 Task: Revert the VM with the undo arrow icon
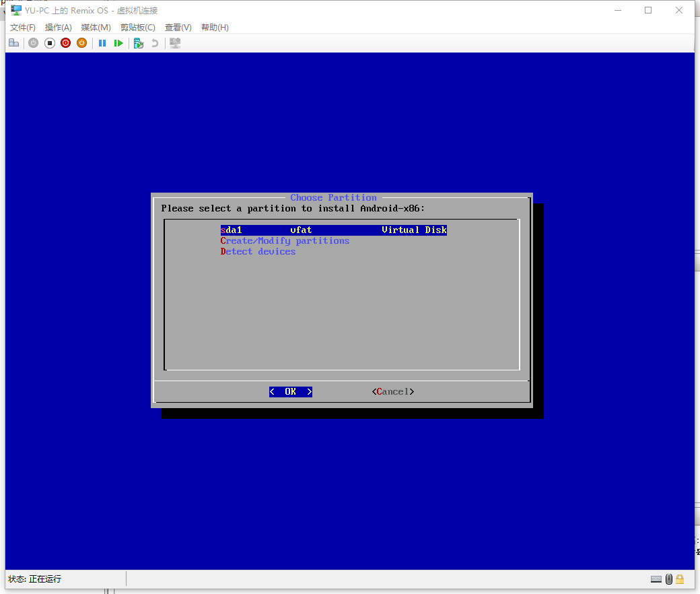click(155, 43)
